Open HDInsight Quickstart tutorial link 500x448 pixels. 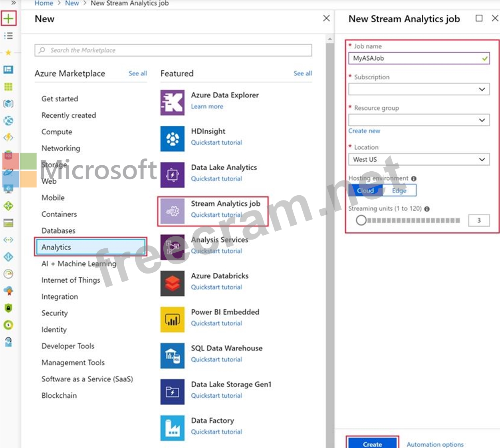pos(216,143)
